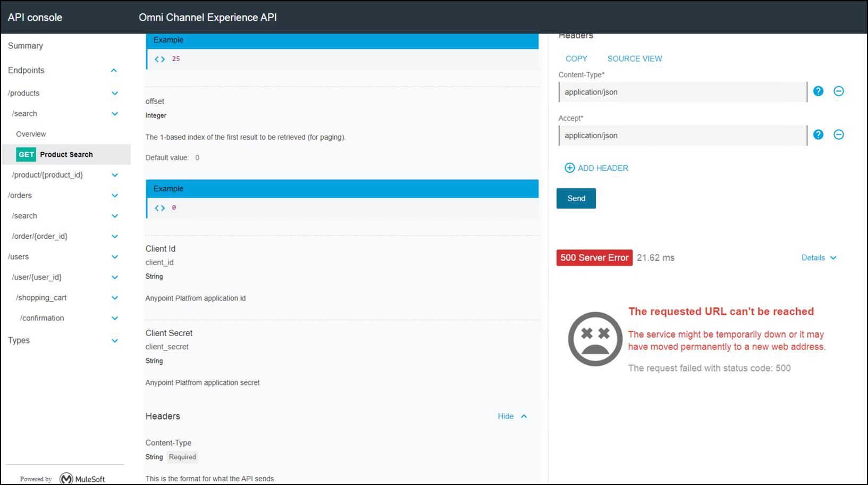Switch headers to SOURCE VIEW
Image resolution: width=868 pixels, height=485 pixels.
635,59
